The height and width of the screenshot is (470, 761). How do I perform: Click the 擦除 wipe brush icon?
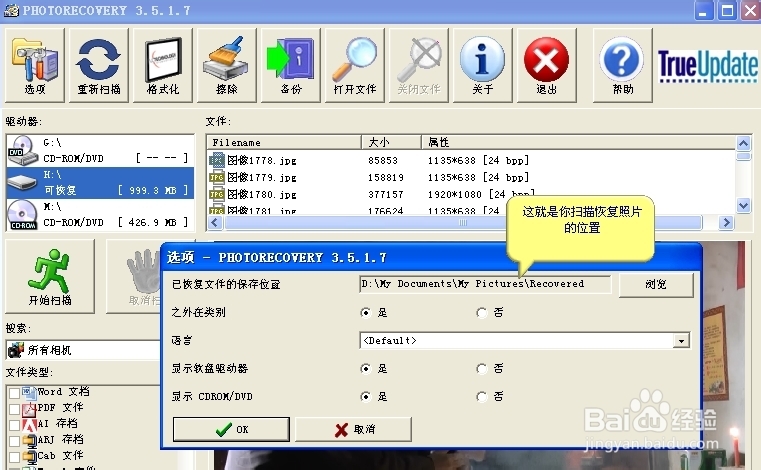tap(227, 65)
